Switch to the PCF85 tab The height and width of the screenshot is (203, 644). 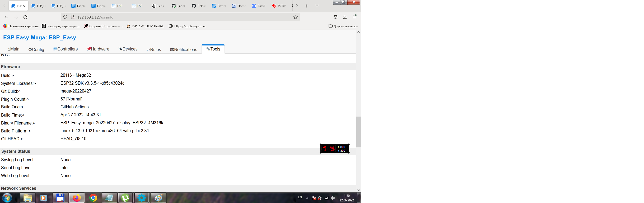(279, 6)
